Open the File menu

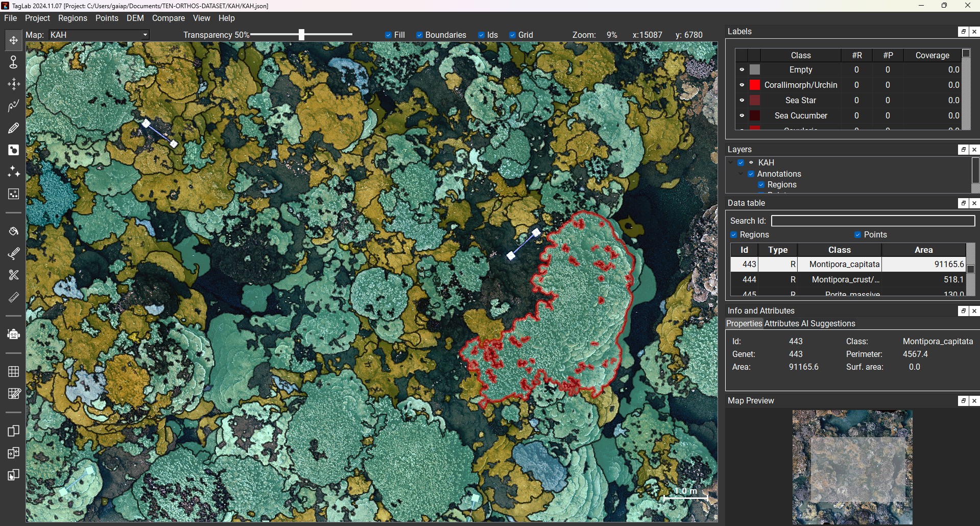click(11, 18)
